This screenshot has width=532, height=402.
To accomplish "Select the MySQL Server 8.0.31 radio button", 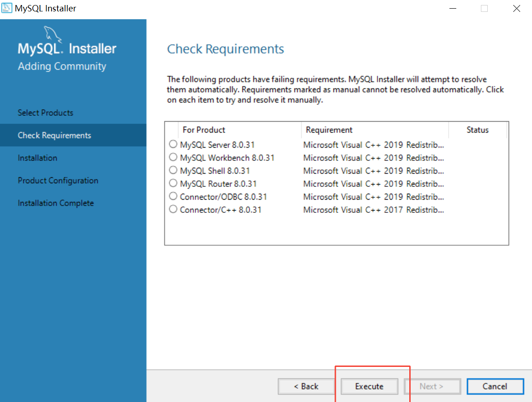I will 173,144.
